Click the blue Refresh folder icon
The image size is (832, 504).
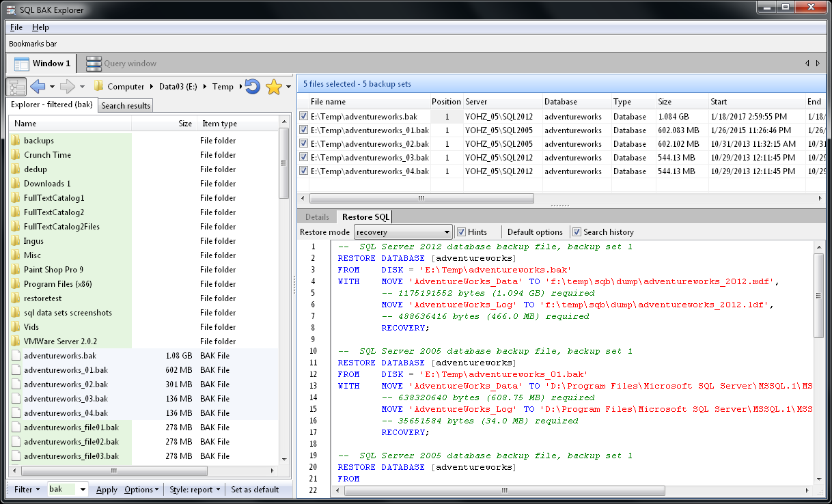(252, 87)
